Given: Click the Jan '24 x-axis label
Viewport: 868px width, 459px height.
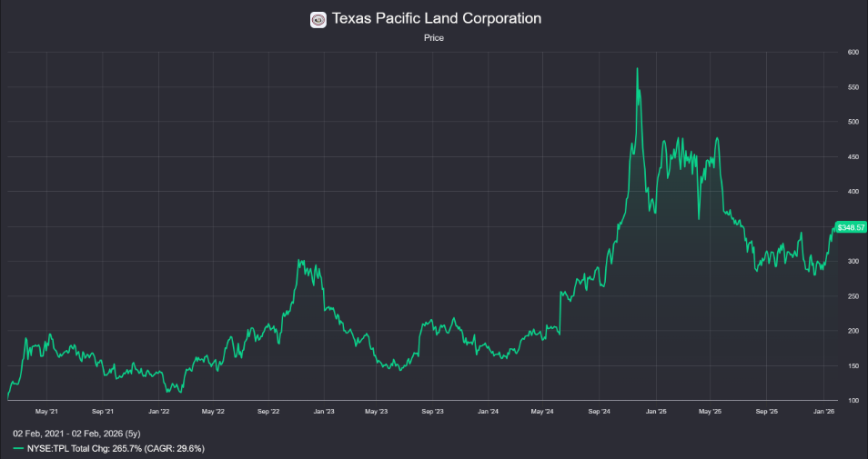Looking at the screenshot, I should tap(488, 412).
